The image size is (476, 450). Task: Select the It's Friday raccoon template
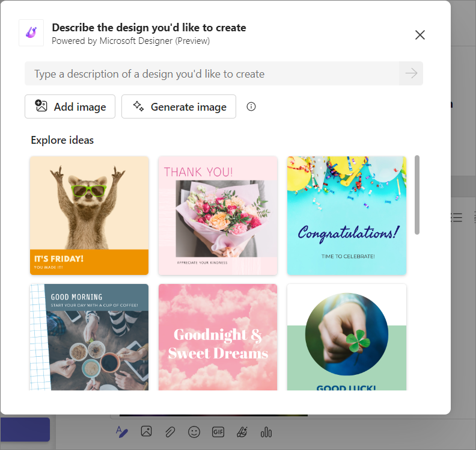[x=89, y=216]
